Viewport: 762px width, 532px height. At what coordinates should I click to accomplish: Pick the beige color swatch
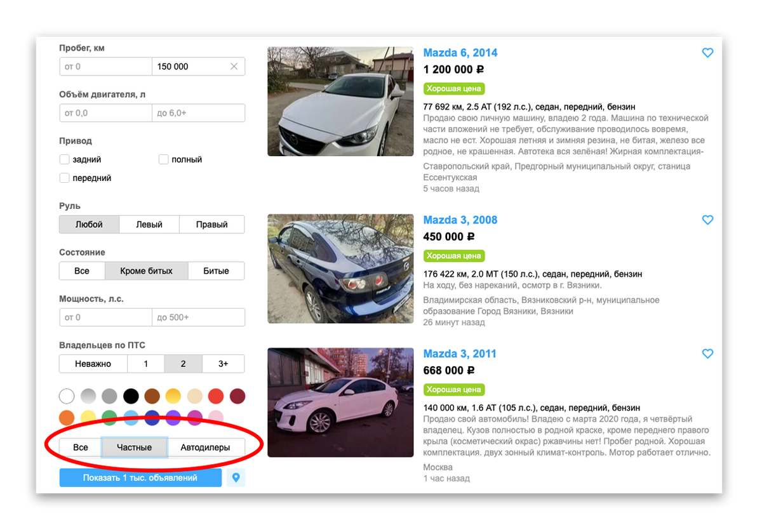[195, 397]
